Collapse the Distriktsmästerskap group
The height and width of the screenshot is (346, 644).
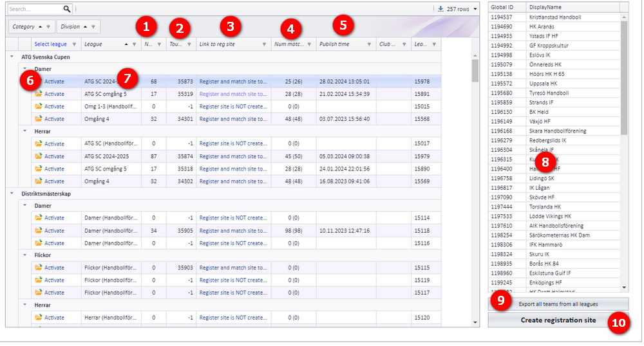tap(12, 194)
